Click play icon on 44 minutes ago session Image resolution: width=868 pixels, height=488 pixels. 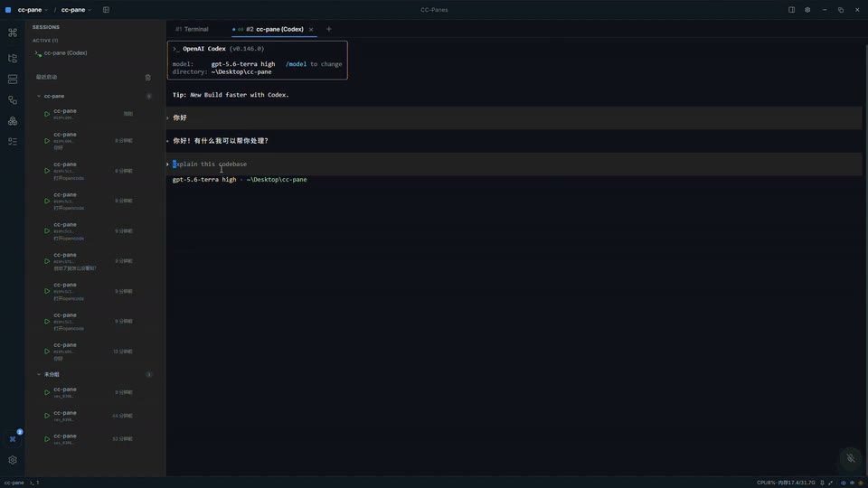point(47,416)
